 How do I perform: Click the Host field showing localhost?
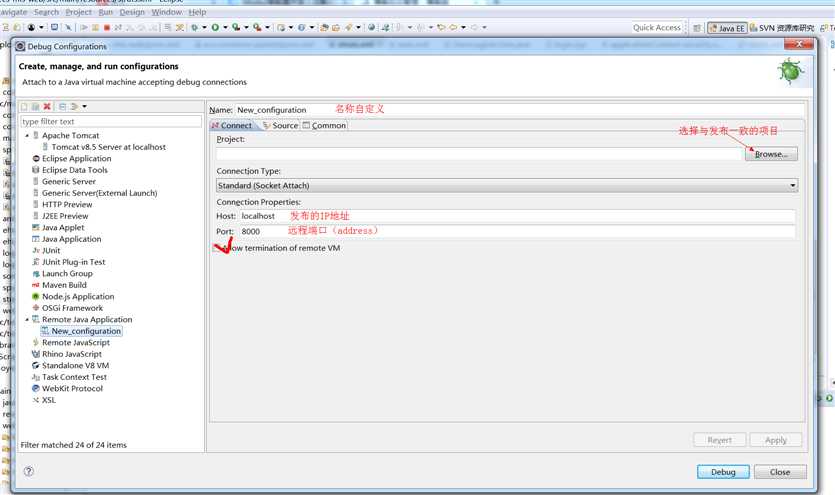(x=517, y=216)
